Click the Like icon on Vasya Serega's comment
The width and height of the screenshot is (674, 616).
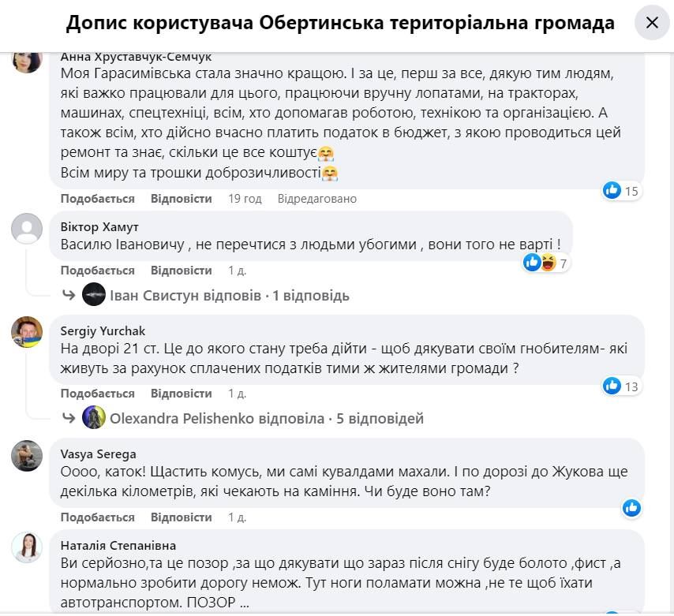click(x=631, y=509)
